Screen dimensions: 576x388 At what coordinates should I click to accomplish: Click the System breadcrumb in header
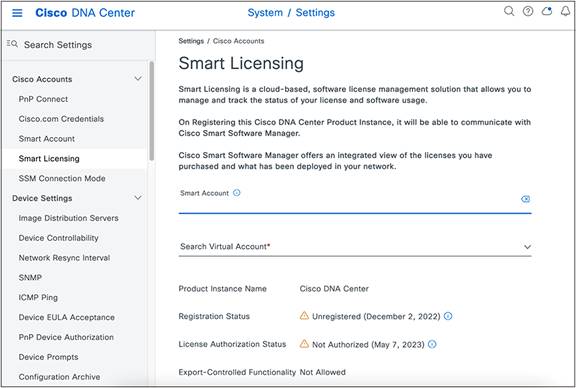(x=265, y=12)
